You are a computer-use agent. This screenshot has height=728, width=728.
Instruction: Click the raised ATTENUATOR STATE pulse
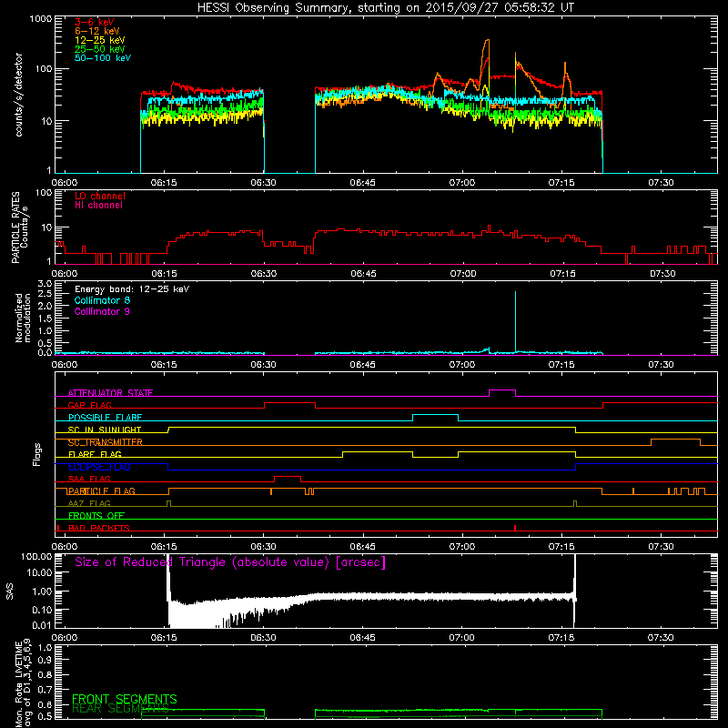click(x=502, y=390)
